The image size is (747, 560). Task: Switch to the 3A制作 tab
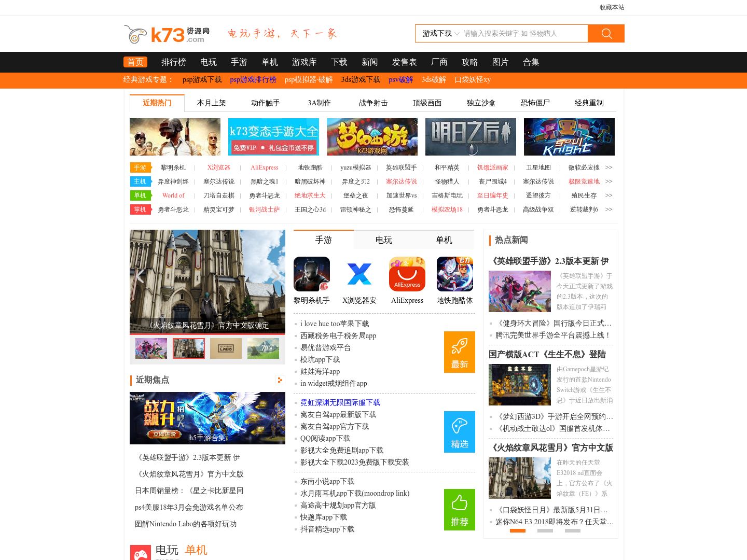pyautogui.click(x=320, y=103)
